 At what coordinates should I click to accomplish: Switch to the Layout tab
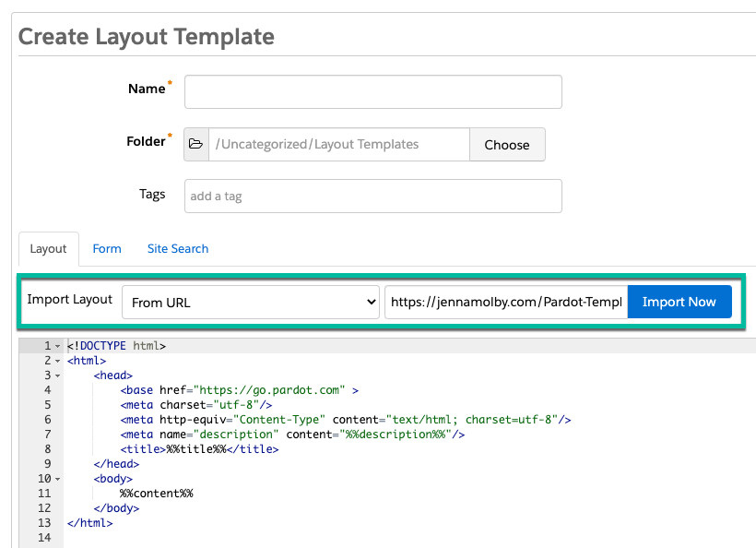click(x=48, y=249)
